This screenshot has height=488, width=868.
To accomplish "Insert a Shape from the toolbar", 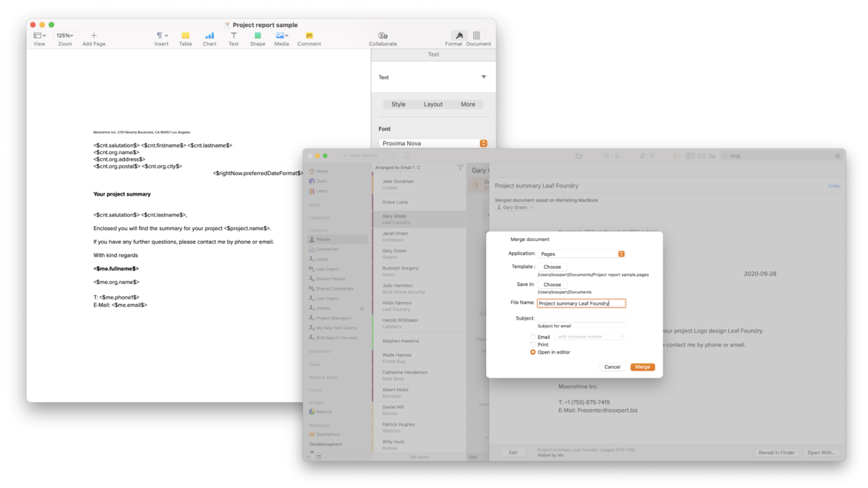I will (257, 35).
